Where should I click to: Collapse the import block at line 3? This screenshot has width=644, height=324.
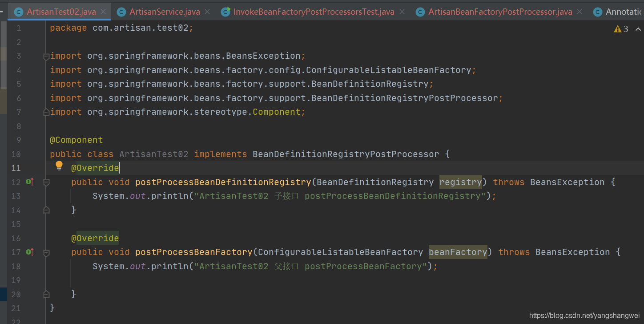pos(46,57)
